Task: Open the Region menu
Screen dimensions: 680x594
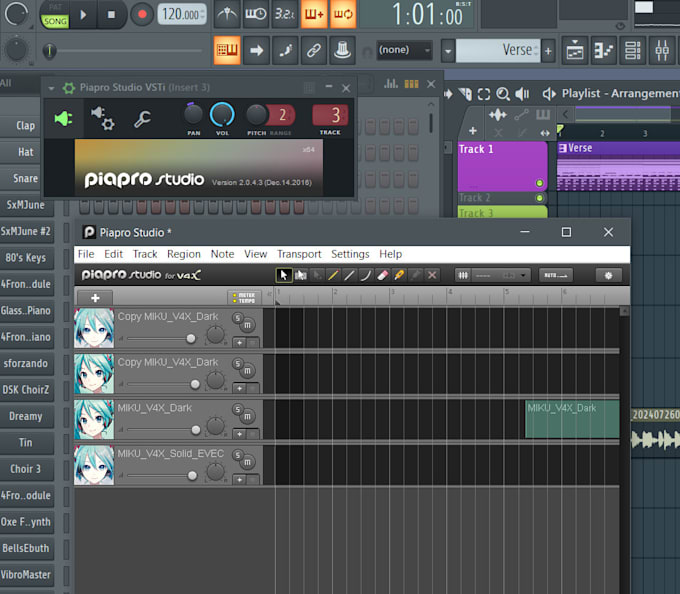Action: 184,254
